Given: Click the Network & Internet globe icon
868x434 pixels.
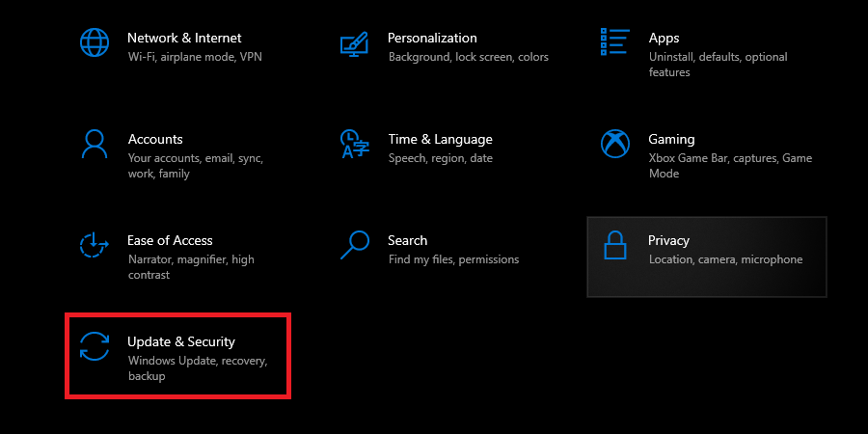Looking at the screenshot, I should [95, 42].
